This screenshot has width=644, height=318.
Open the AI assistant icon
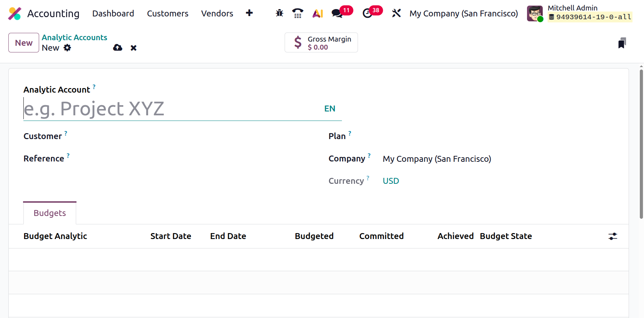(317, 13)
